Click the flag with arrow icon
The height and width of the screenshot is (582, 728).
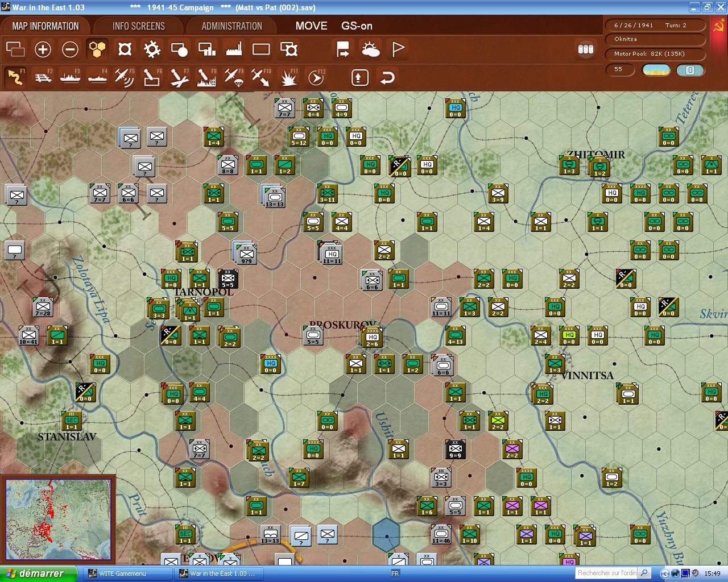[x=343, y=49]
